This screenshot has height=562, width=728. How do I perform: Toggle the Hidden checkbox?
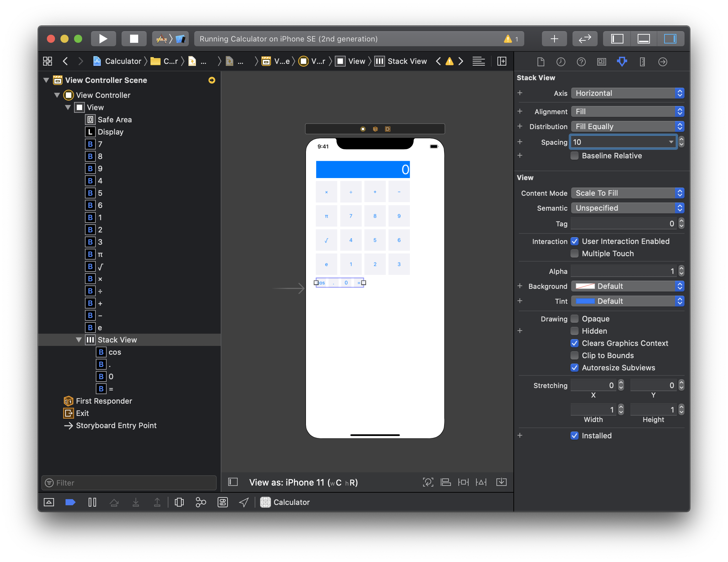coord(575,331)
